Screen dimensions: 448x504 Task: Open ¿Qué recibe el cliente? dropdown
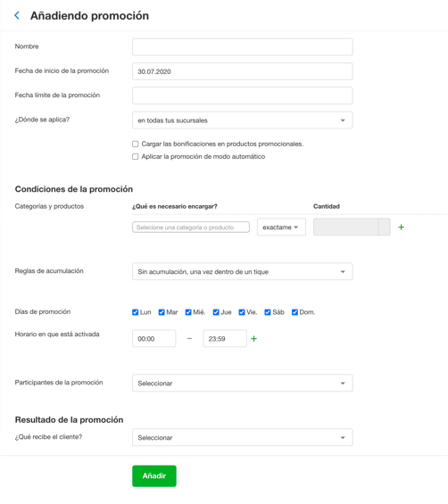coord(243,437)
